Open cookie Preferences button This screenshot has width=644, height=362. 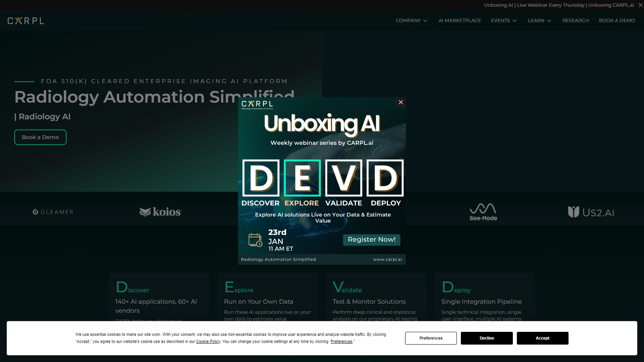(431, 338)
